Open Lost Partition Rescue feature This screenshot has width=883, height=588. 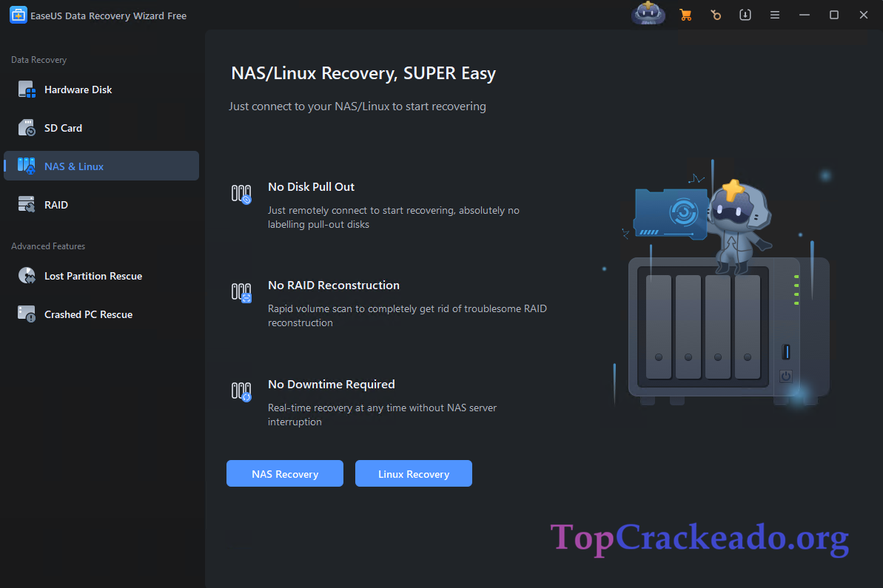93,275
